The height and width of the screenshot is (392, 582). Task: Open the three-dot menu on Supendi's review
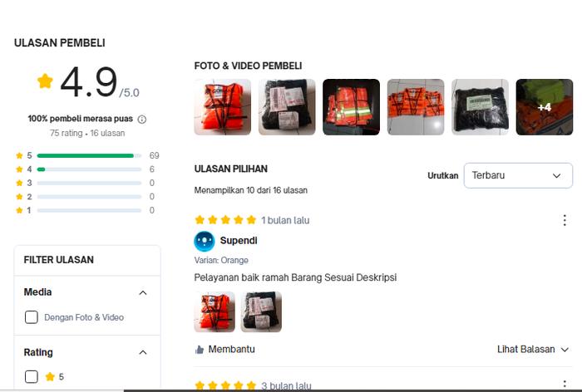[565, 220]
